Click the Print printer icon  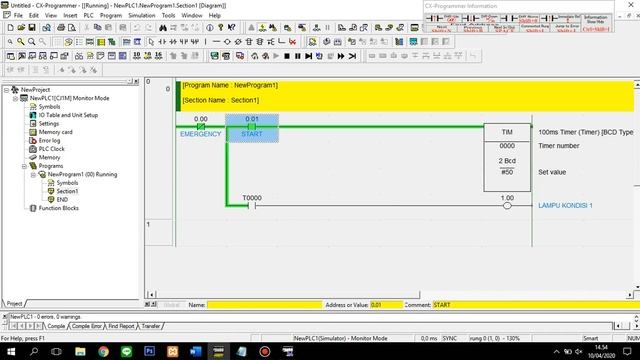click(x=61, y=28)
